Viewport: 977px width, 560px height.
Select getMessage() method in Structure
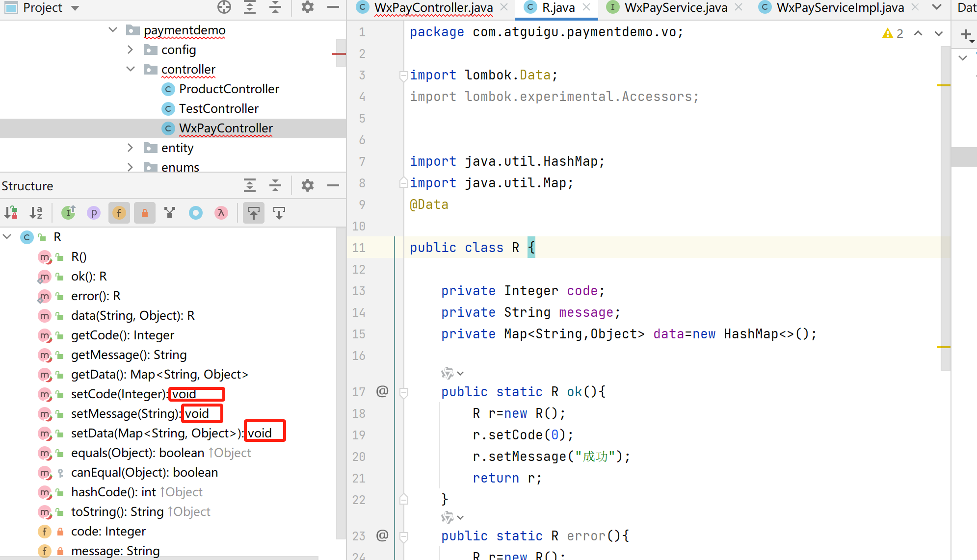click(x=129, y=355)
